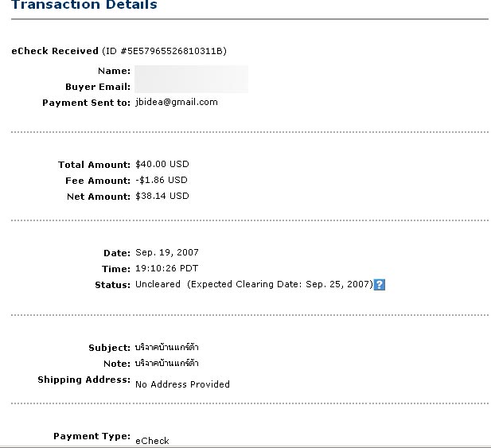The image size is (491, 448).
Task: Click the Payment Sent to label
Action: (x=86, y=103)
